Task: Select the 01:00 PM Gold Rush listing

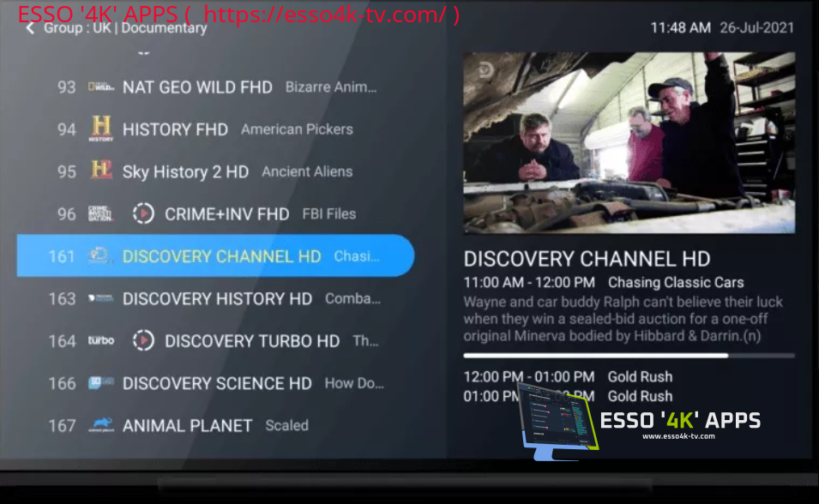Action: pyautogui.click(x=569, y=396)
